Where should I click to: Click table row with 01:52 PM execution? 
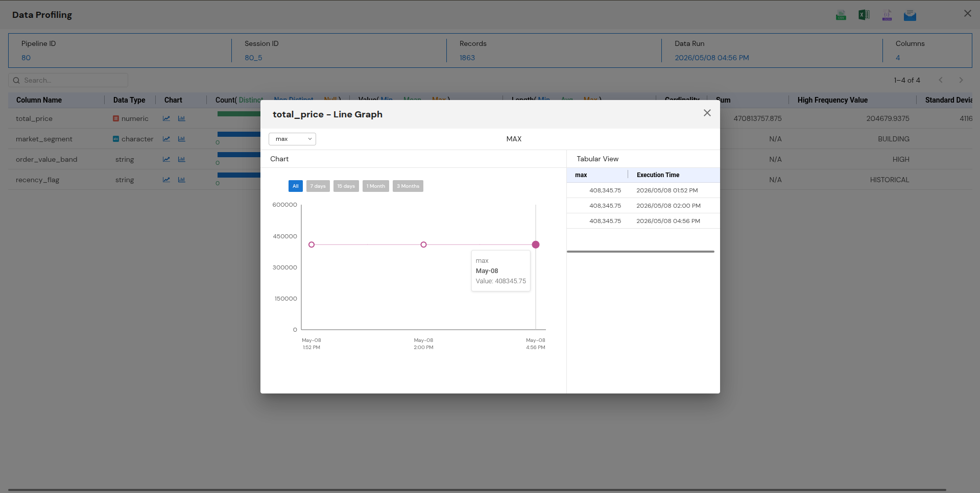pos(643,190)
